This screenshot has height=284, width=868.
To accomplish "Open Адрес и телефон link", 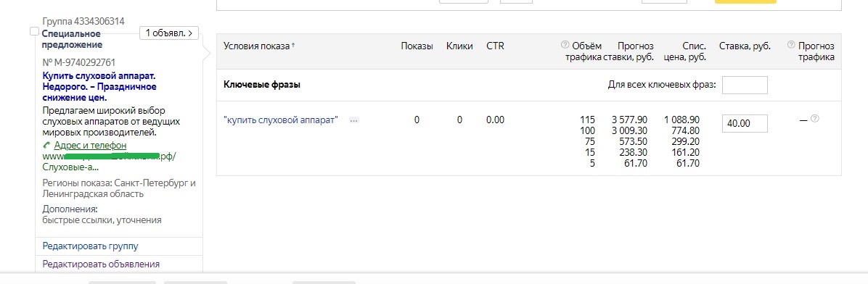I will pyautogui.click(x=90, y=146).
